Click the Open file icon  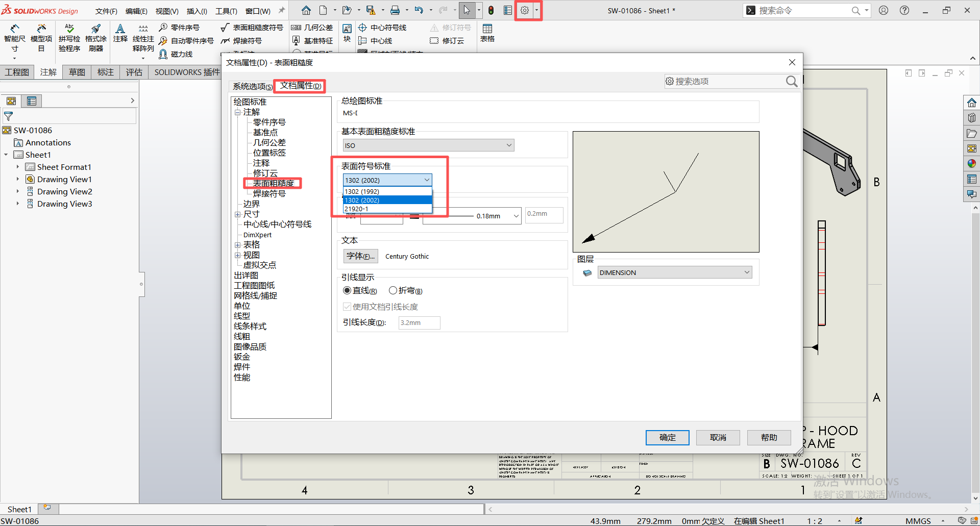coord(347,10)
